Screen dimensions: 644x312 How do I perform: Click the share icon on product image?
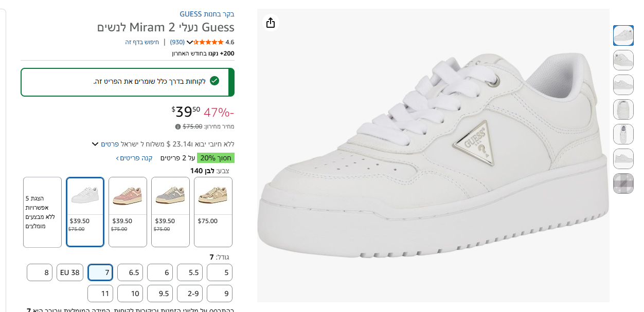(x=271, y=23)
